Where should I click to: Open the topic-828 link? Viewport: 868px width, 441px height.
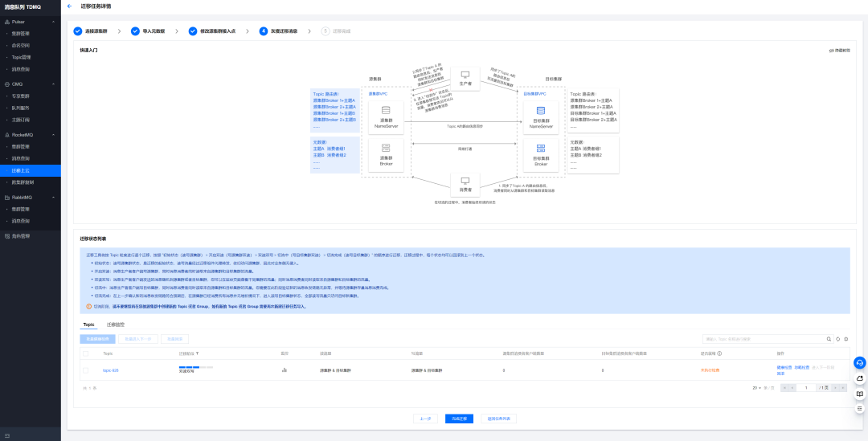[110, 370]
